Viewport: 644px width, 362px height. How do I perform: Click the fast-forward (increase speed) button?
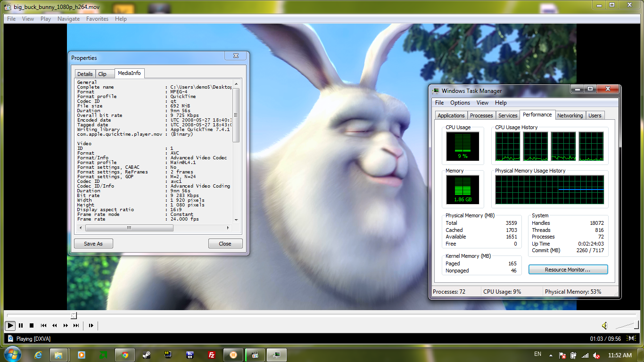[65, 325]
